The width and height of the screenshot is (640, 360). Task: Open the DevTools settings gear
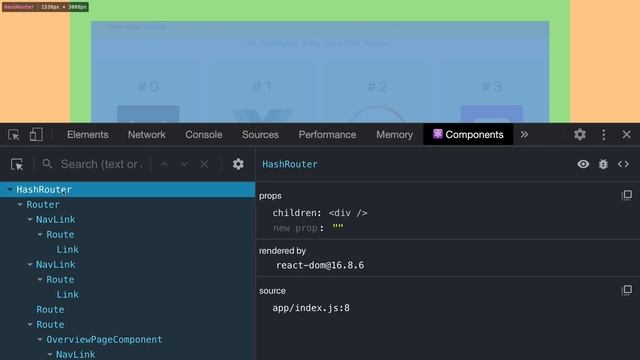click(580, 134)
